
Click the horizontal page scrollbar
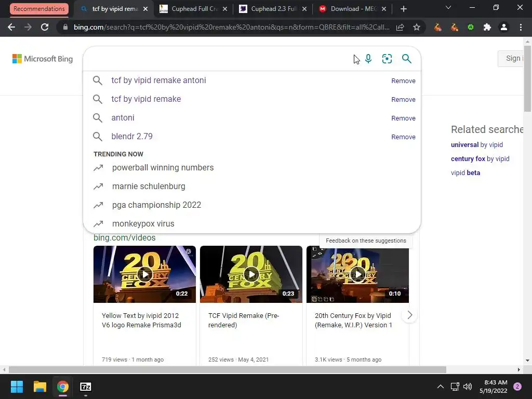tap(228, 369)
